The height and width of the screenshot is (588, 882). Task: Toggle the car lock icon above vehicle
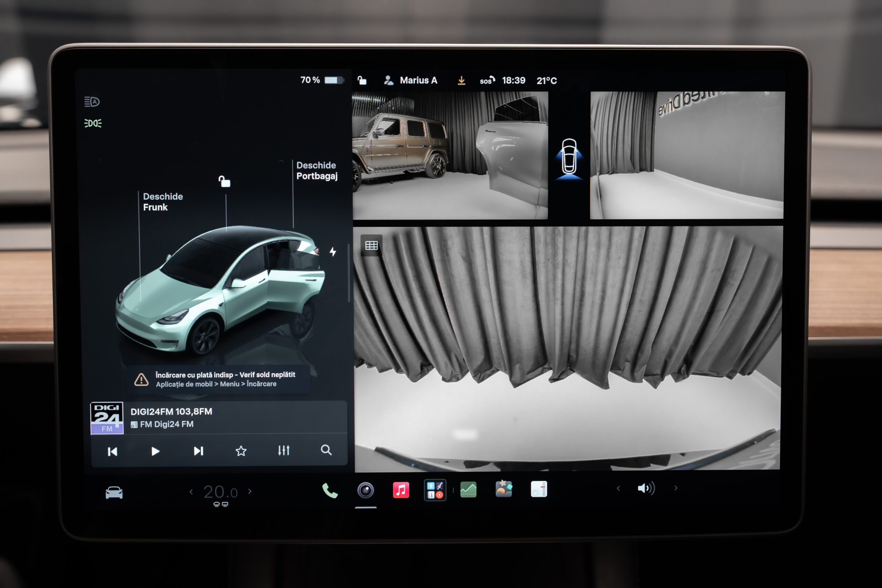pos(224,182)
